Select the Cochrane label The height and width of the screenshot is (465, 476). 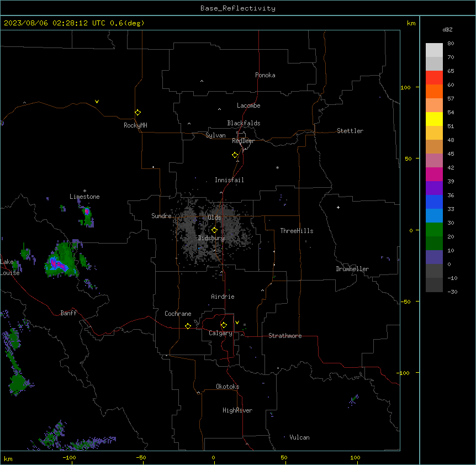click(178, 314)
